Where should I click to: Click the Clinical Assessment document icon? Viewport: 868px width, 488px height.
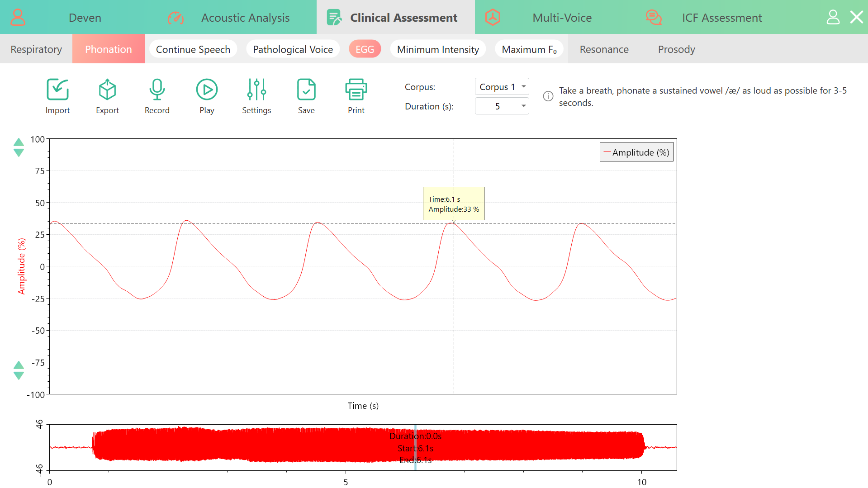[334, 18]
